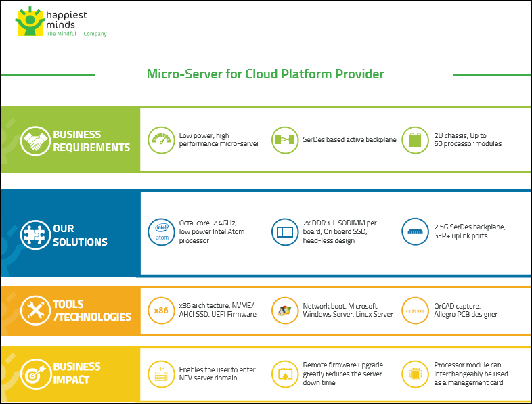532x404 pixels.
Task: Click 'Remote firmware upgrade greatly reduces' text
Action: [342, 369]
